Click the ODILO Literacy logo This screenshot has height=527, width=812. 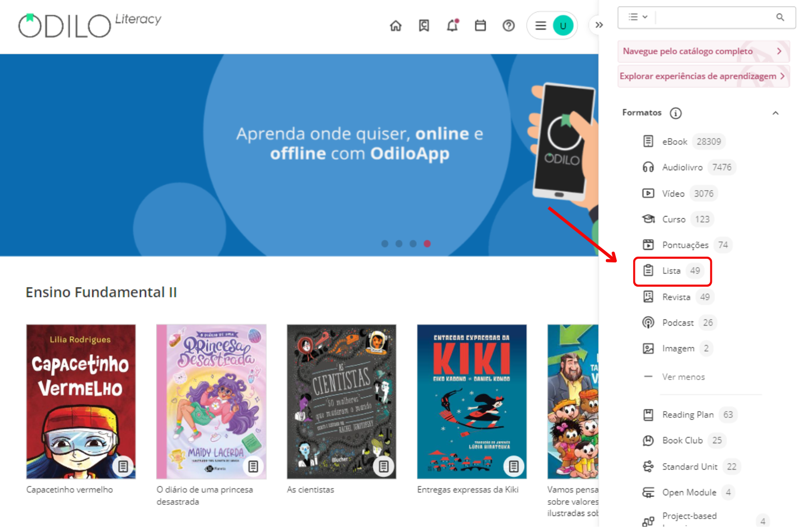coord(90,25)
